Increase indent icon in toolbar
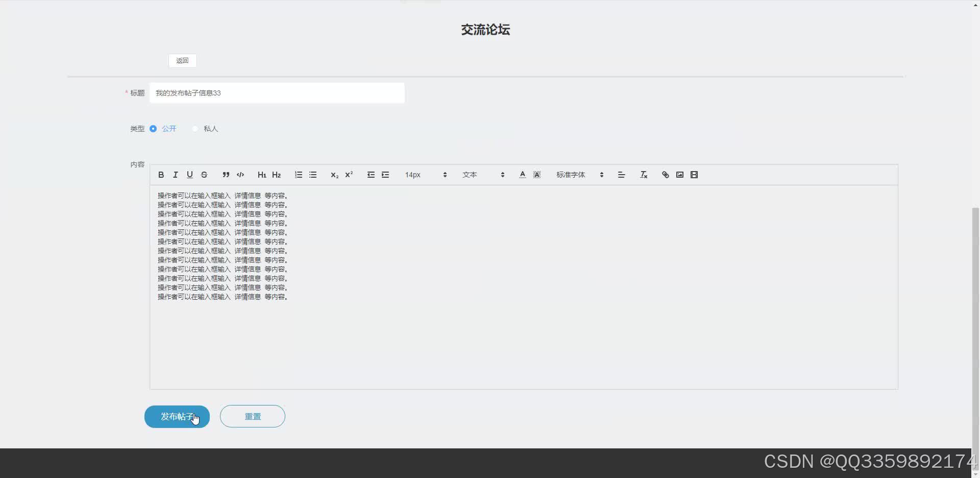Viewport: 980px width, 478px height. tap(385, 175)
